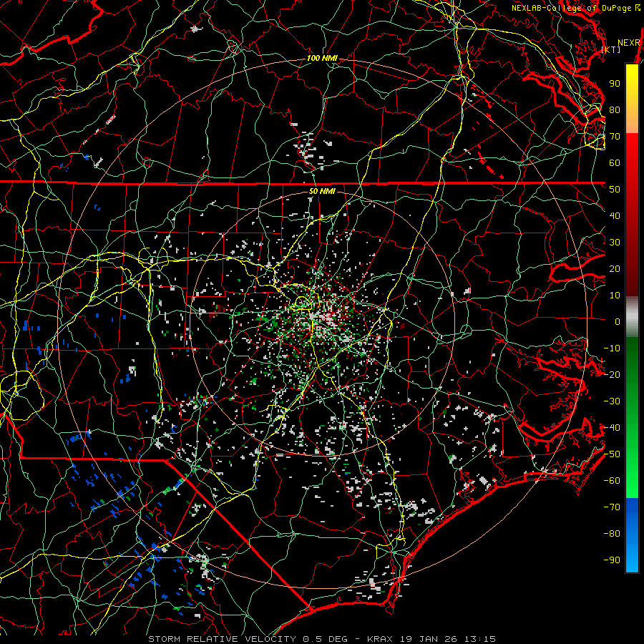Click the 60 value on the velocity scale
644x644 pixels.
[615, 162]
